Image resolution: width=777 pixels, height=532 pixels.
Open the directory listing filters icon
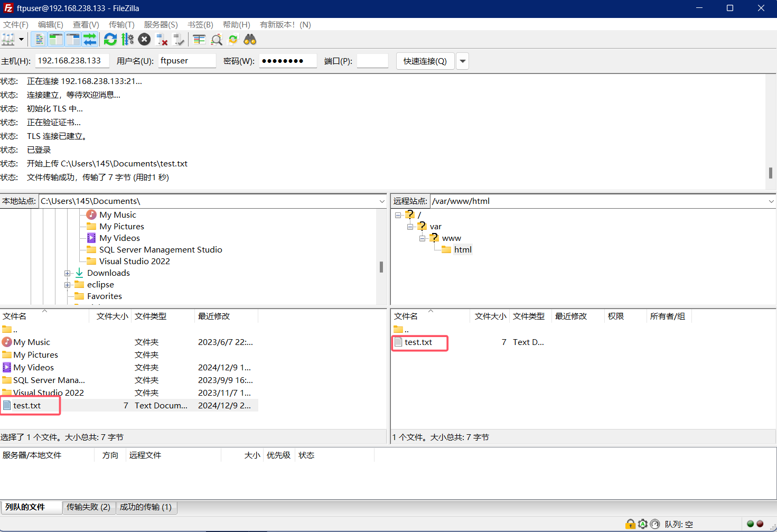click(x=199, y=40)
